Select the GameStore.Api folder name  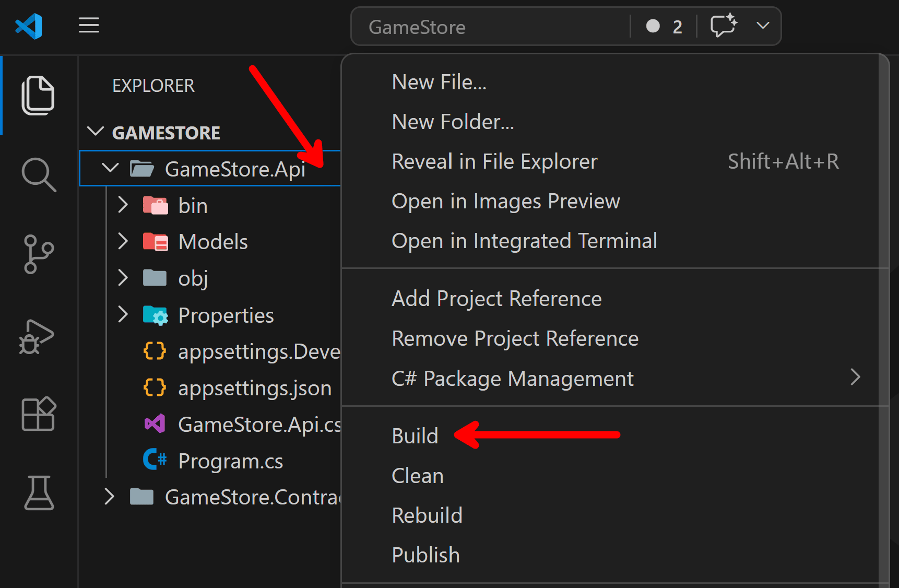[235, 169]
